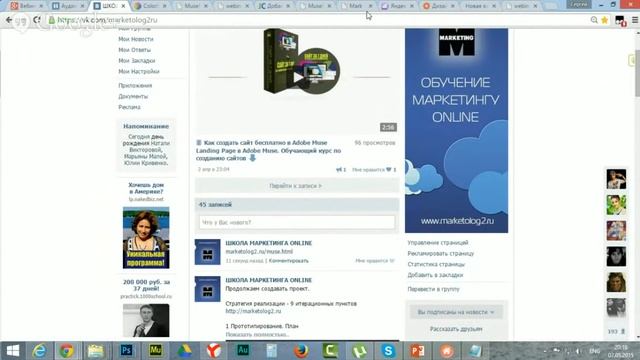Open Управление страницей link
The height and width of the screenshot is (360, 640).
(438, 242)
